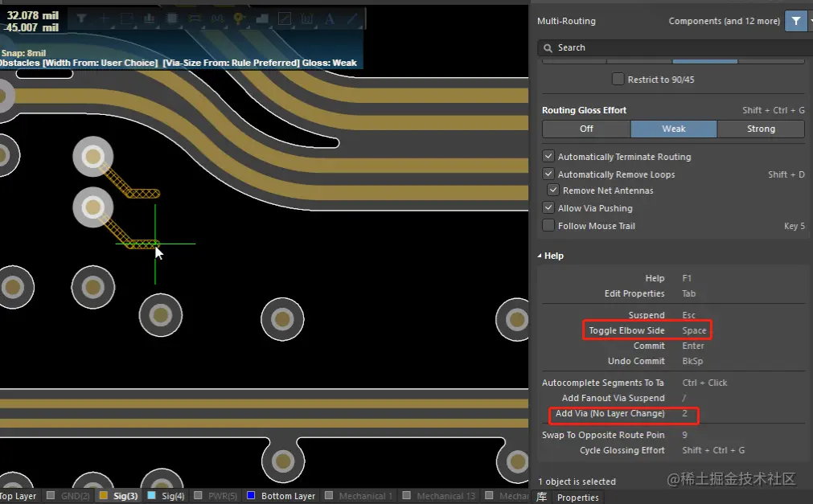Viewport: 813px width, 504px height.
Task: Click the search magnifier icon
Action: point(548,48)
